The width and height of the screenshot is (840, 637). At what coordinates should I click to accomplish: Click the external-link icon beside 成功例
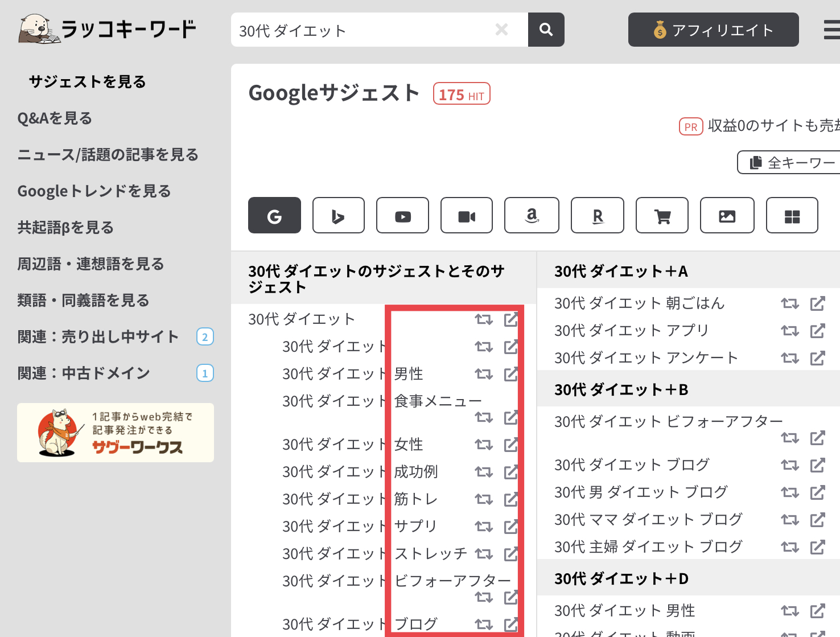(511, 472)
